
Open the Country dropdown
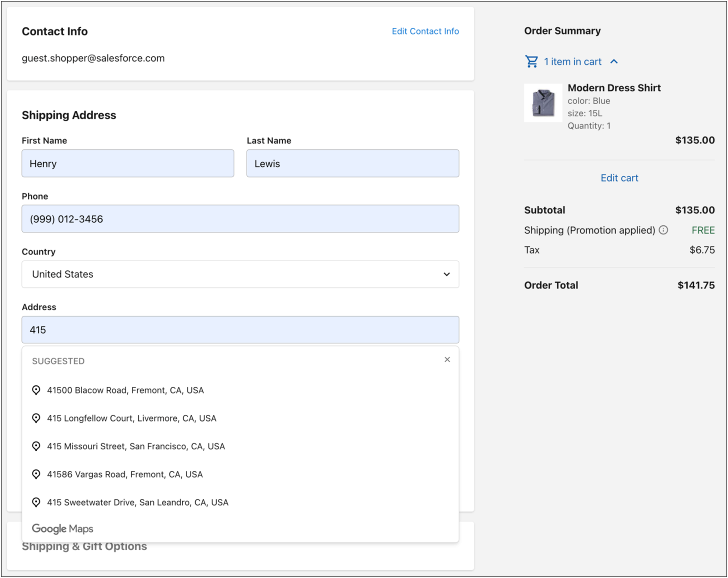coord(240,274)
